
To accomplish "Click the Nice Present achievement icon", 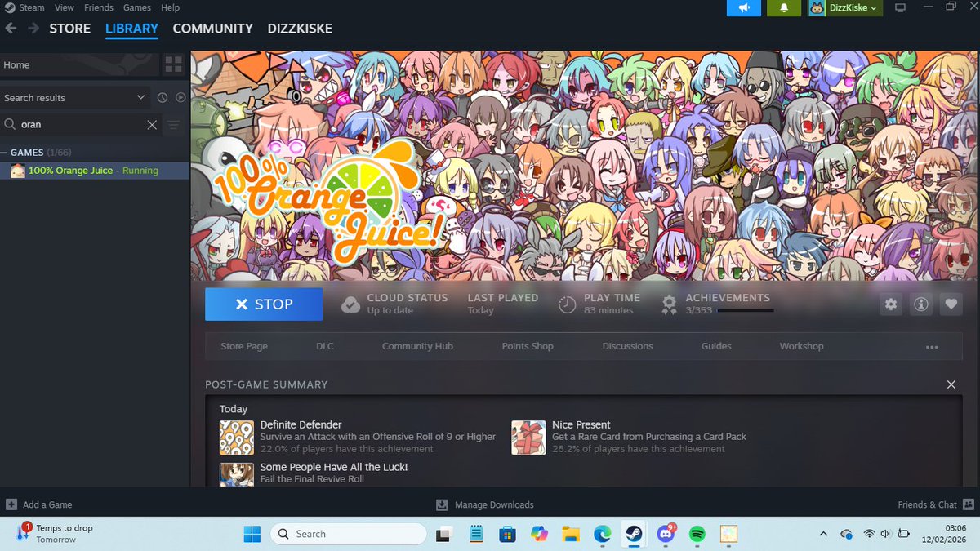I will pos(528,438).
